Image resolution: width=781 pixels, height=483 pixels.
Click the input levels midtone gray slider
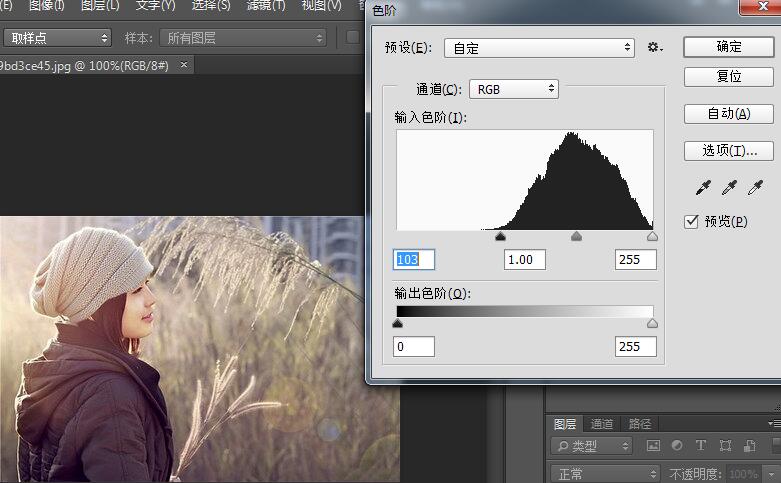pyautogui.click(x=576, y=237)
